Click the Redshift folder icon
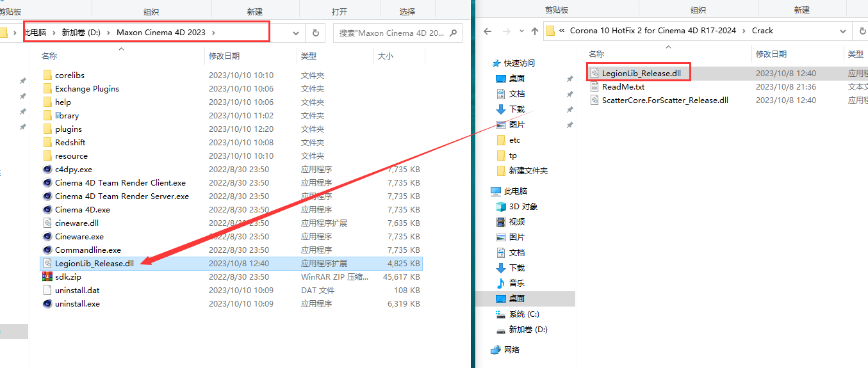The image size is (868, 368). click(47, 143)
